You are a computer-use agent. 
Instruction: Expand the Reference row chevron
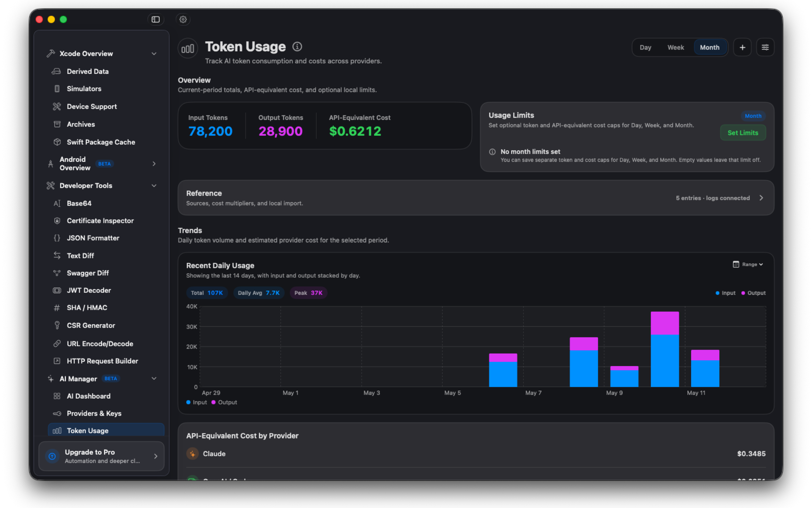pyautogui.click(x=761, y=198)
